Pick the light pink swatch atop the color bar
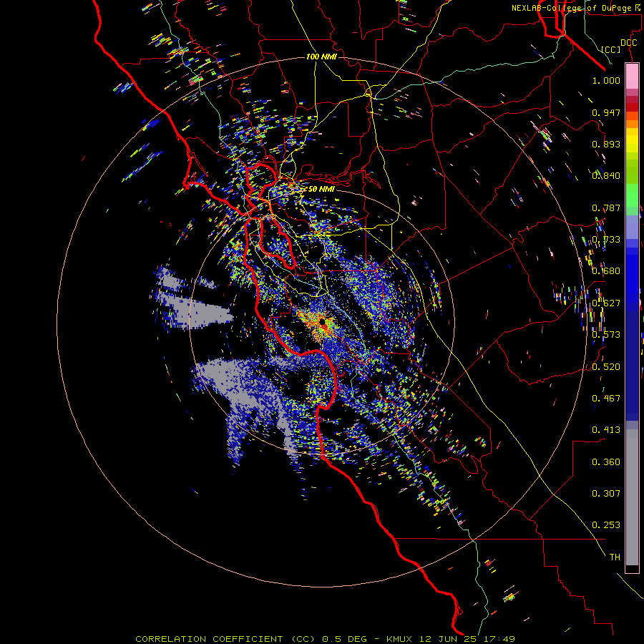Image resolution: width=644 pixels, height=644 pixels. (632, 76)
